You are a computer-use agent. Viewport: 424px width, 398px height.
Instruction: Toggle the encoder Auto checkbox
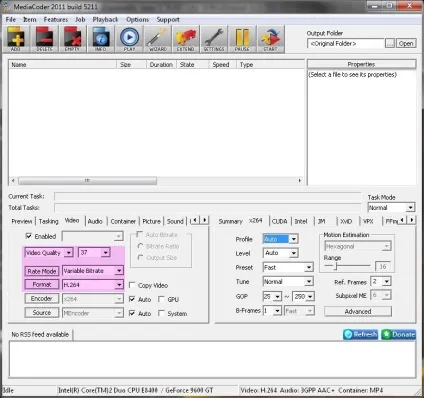(x=132, y=299)
